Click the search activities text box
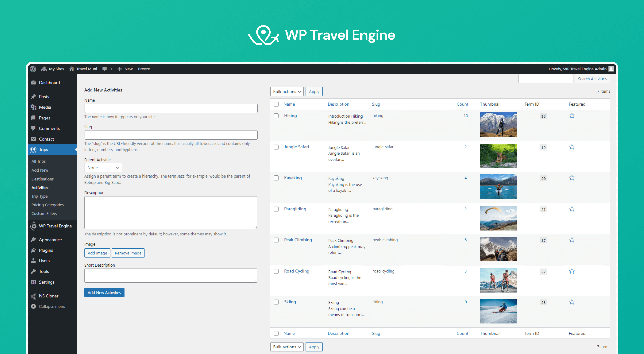 (x=546, y=79)
